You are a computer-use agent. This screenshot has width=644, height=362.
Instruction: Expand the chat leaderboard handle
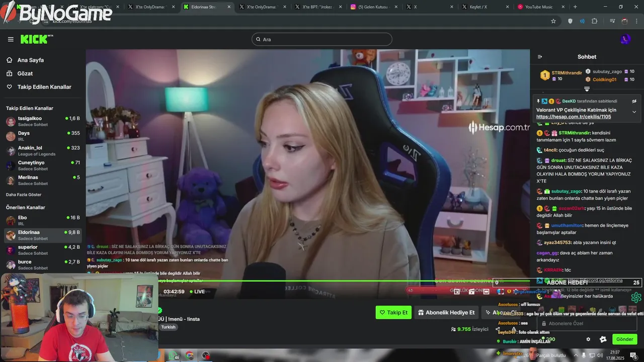pos(587,89)
